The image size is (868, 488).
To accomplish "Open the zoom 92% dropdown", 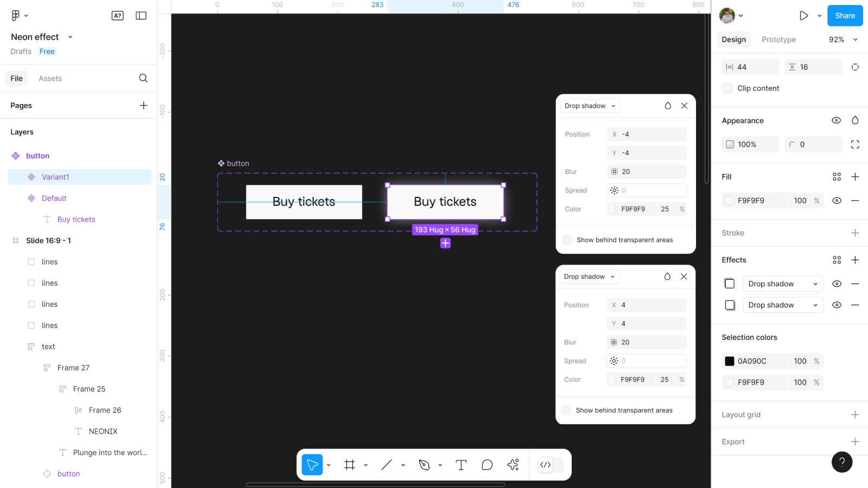I will pos(843,40).
